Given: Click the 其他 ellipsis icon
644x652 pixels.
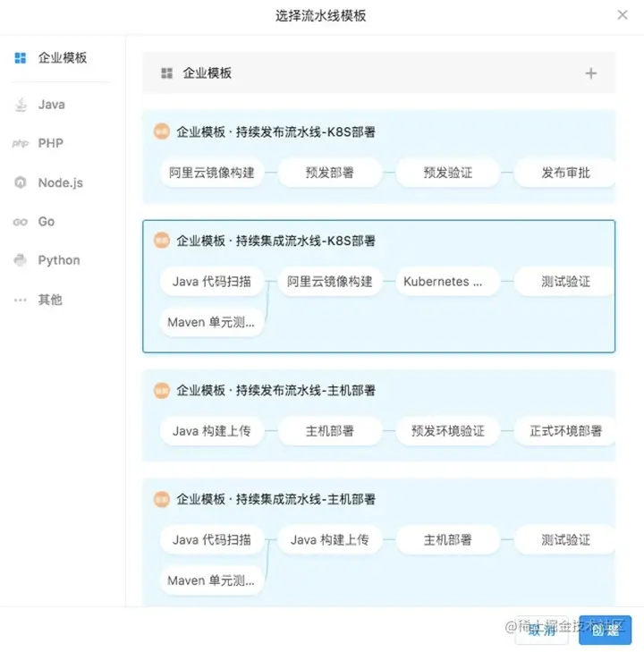Looking at the screenshot, I should coord(20,300).
